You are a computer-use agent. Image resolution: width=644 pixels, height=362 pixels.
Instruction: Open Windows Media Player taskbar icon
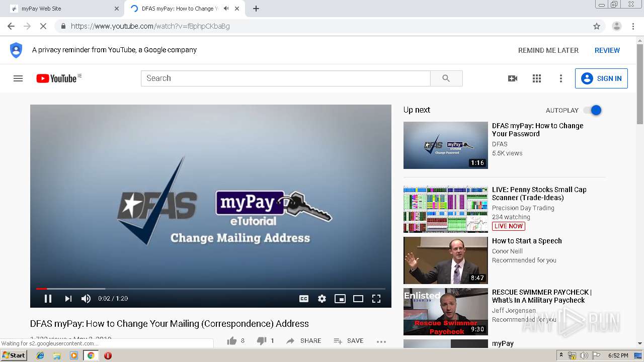(74, 355)
